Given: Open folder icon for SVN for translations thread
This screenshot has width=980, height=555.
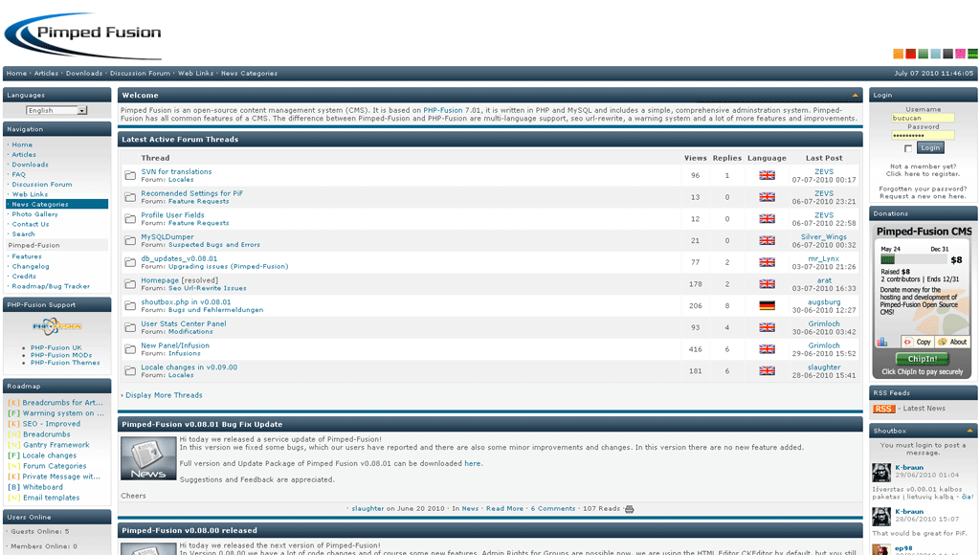Looking at the screenshot, I should tap(130, 176).
